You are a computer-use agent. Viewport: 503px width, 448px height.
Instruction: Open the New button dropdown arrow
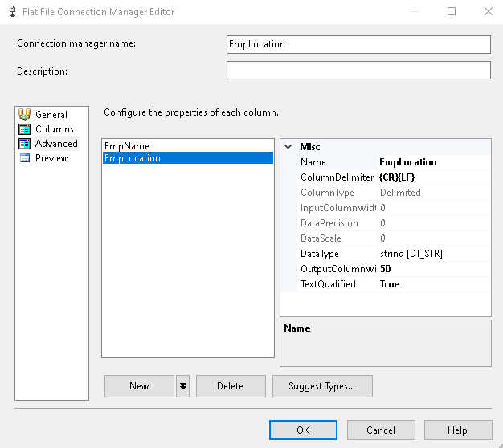[183, 386]
